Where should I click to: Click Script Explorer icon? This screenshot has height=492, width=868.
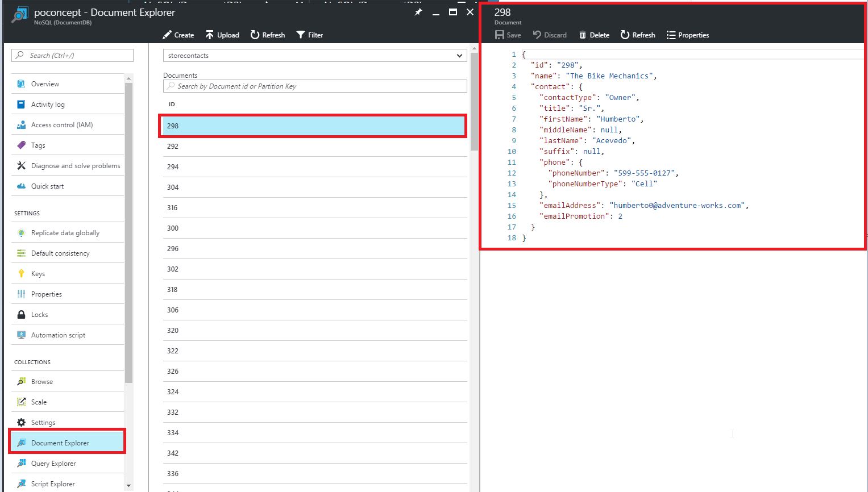point(21,484)
